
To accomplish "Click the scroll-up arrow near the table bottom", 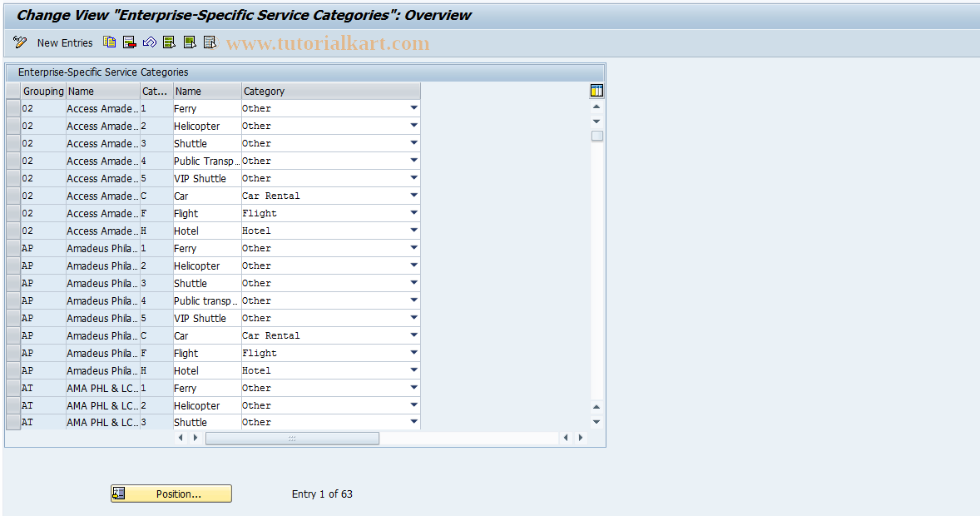I will 596,407.
